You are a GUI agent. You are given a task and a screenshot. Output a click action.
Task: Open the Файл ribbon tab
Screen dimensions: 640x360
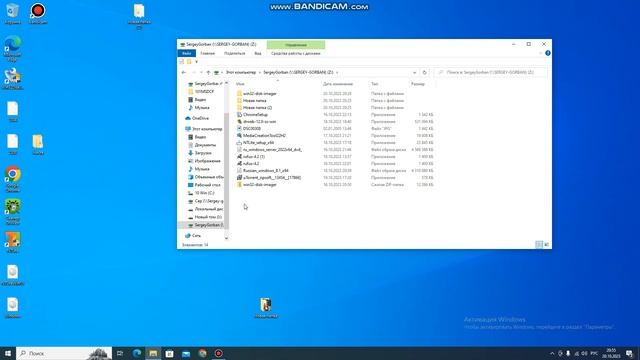tap(187, 53)
